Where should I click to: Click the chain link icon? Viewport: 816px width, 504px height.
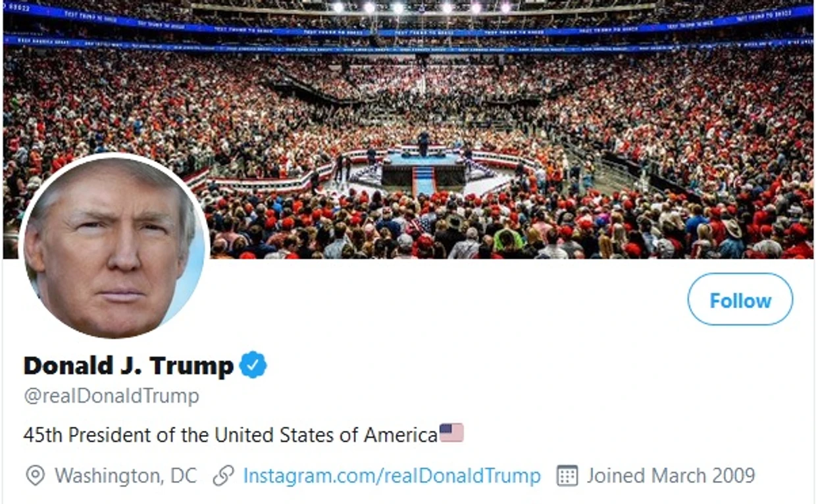click(x=224, y=476)
